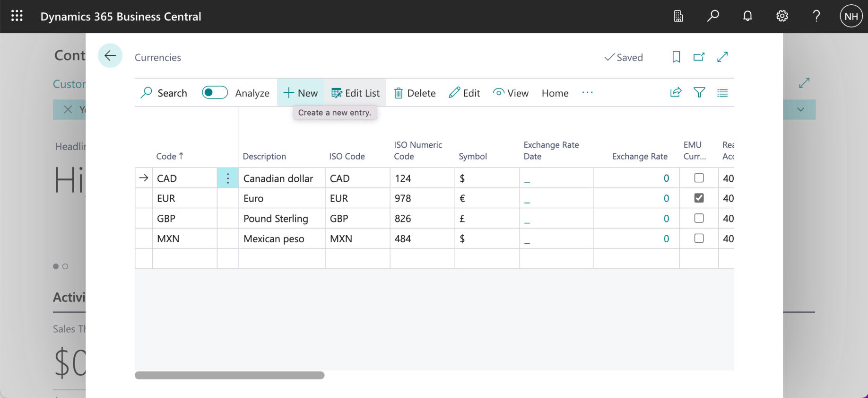Viewport: 868px width, 398px height.
Task: Click the horizontal scrollbar below the table
Action: [229, 375]
